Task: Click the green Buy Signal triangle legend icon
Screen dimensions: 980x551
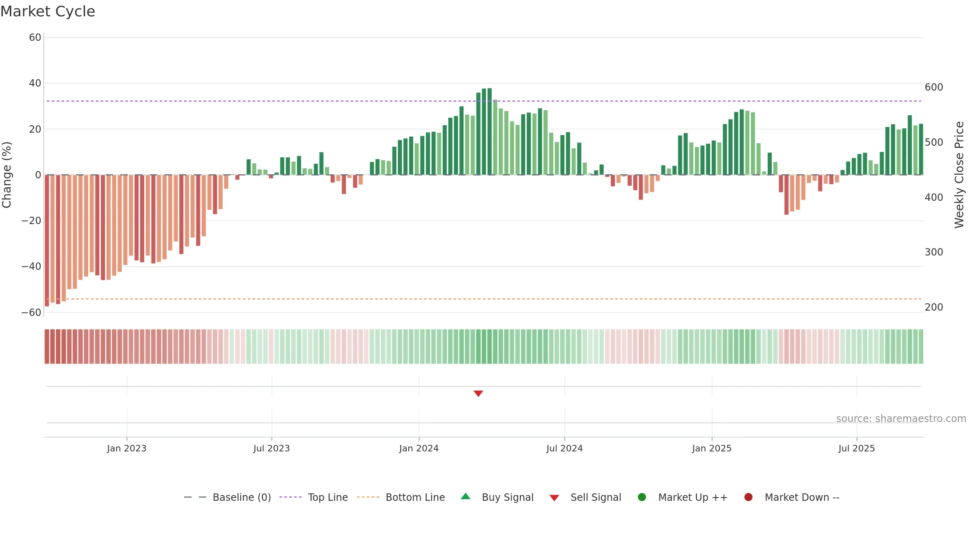Action: 465,496
